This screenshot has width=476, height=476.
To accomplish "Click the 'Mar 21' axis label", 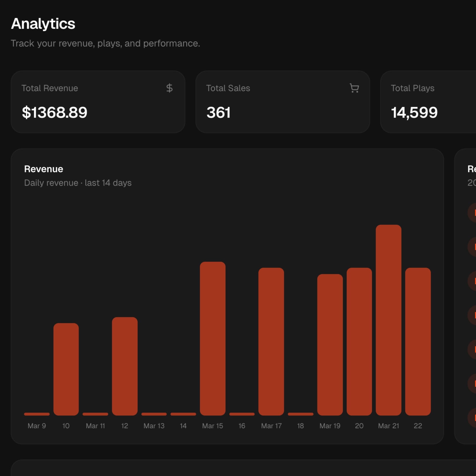I will [x=389, y=426].
